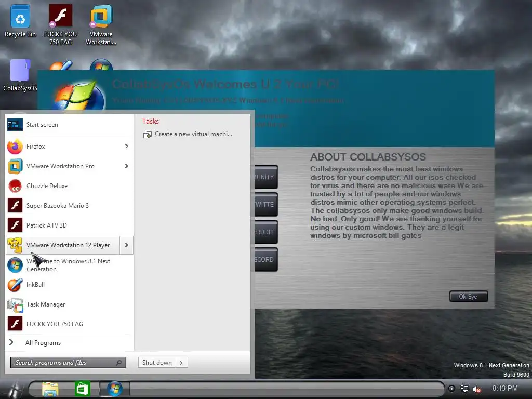Click the Twitter button in welcome window

point(266,204)
